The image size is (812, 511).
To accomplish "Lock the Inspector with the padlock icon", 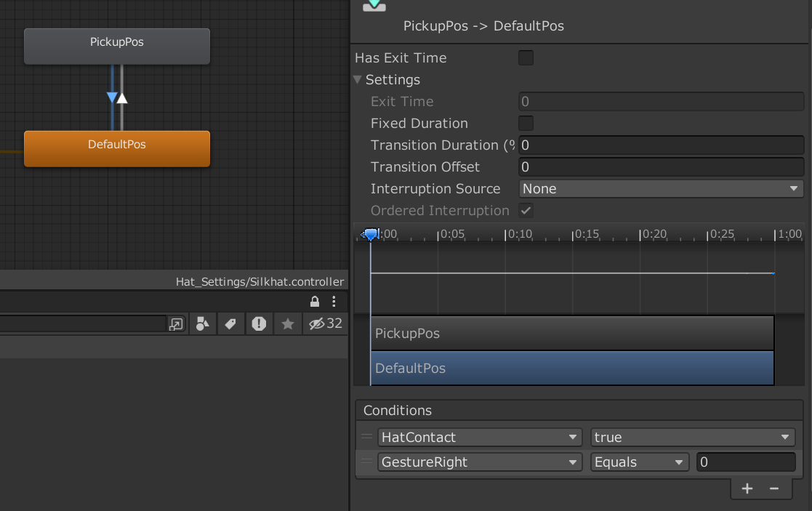I will coord(315,301).
